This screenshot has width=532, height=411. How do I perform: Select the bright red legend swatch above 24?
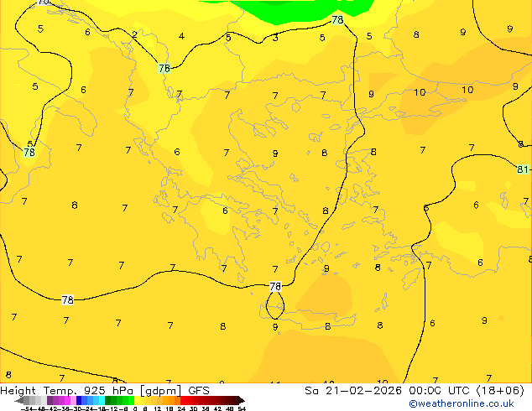tap(183, 400)
